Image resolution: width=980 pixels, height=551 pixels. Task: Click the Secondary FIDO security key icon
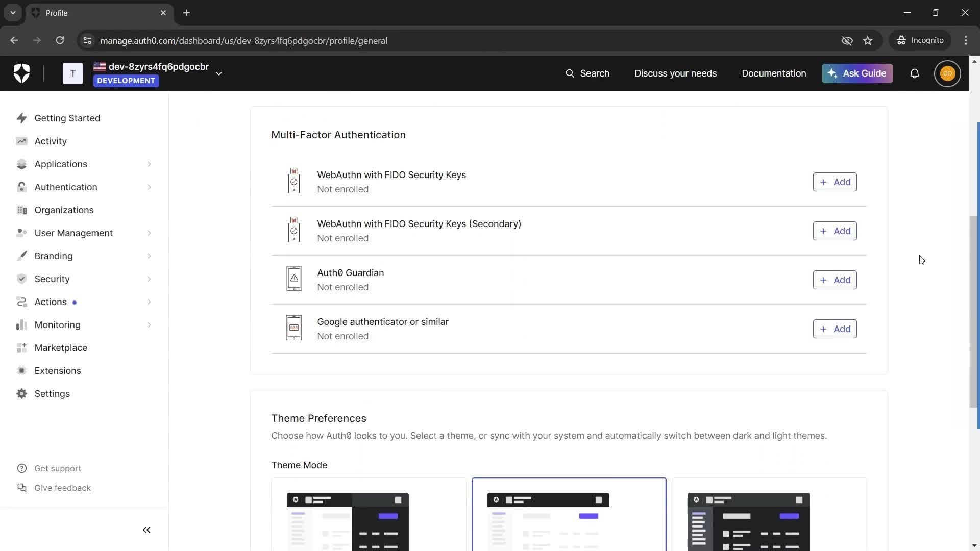294,230
